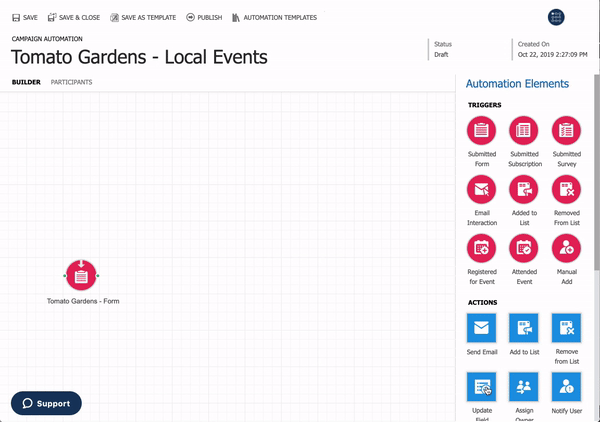
Task: Select the Added to List trigger icon
Action: pos(524,189)
